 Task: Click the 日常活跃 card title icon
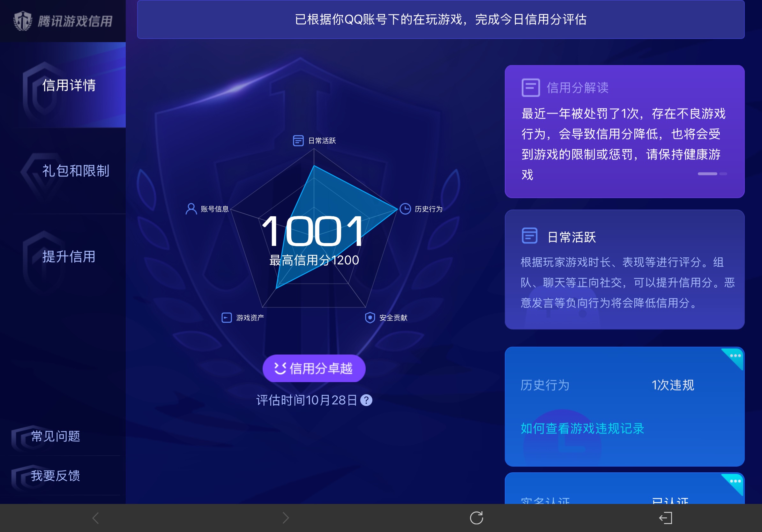530,236
